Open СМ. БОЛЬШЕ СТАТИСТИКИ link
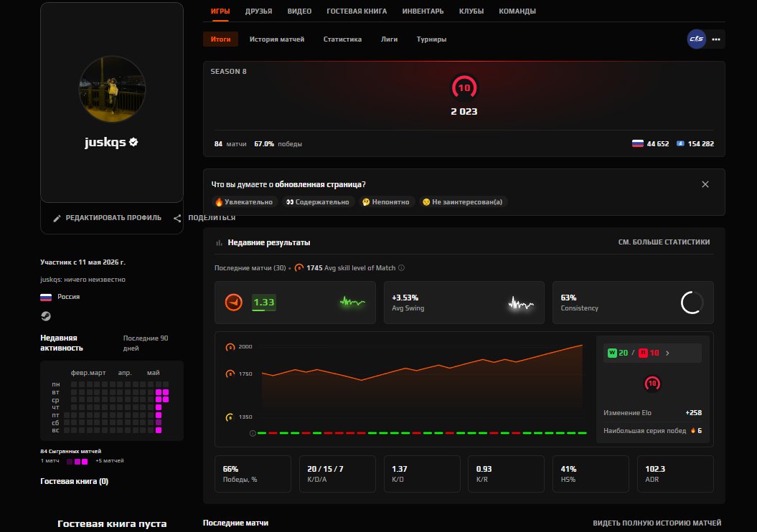757x532 pixels. [664, 242]
